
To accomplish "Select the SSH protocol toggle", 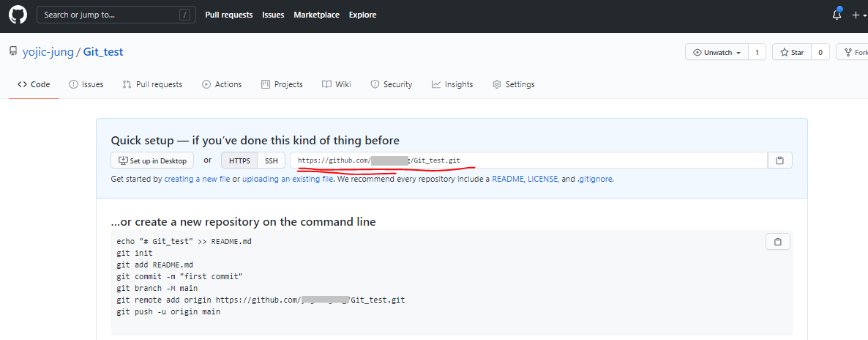I will (x=272, y=160).
